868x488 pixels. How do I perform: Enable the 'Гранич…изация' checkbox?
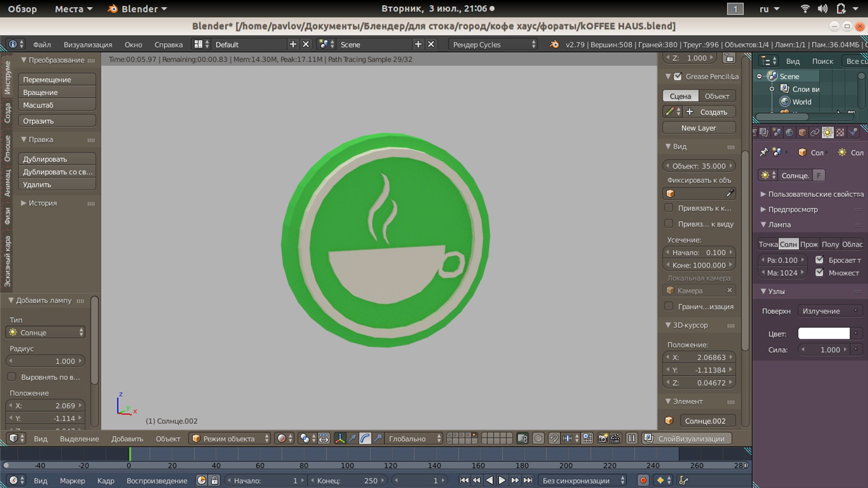pos(669,307)
